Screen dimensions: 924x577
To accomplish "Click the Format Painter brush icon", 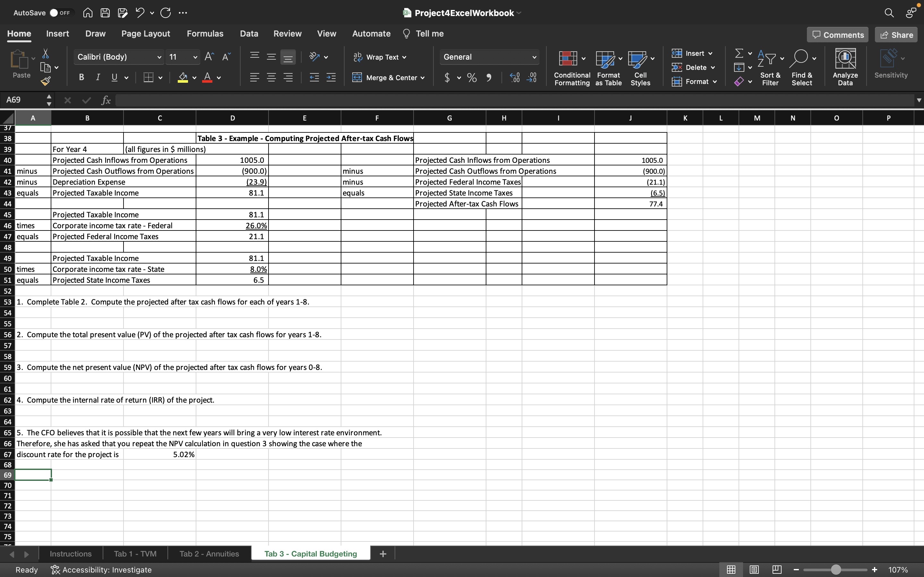I will click(46, 81).
